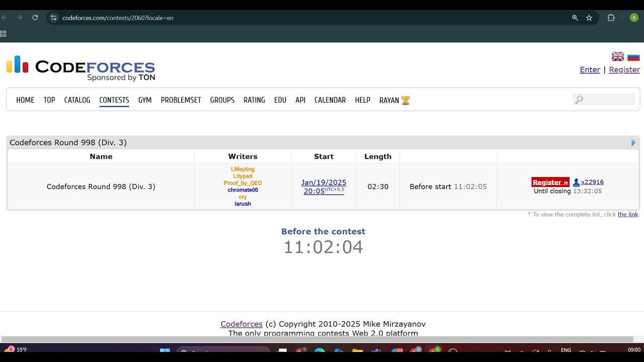Open writer chromate00's profile
644x362 pixels.
pos(243,190)
